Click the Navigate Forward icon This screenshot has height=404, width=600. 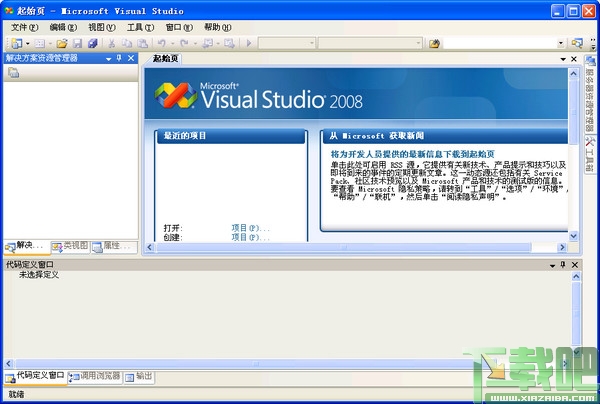click(229, 43)
